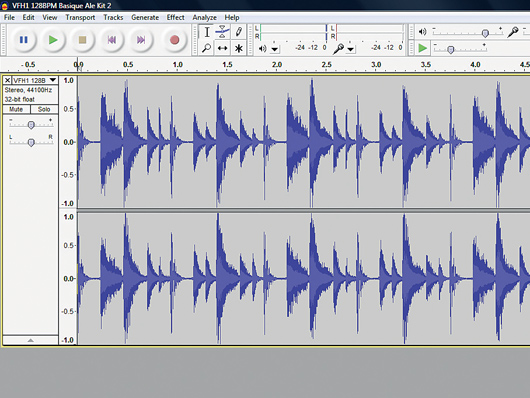Screen dimensions: 530x398
Task: Pause playback with the Pause button
Action: tap(23, 40)
